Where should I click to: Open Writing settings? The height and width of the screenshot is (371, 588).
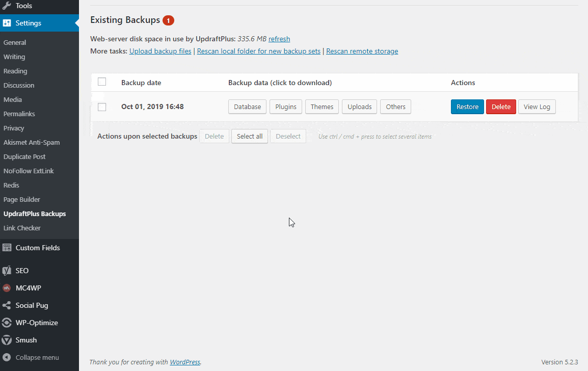coord(14,57)
